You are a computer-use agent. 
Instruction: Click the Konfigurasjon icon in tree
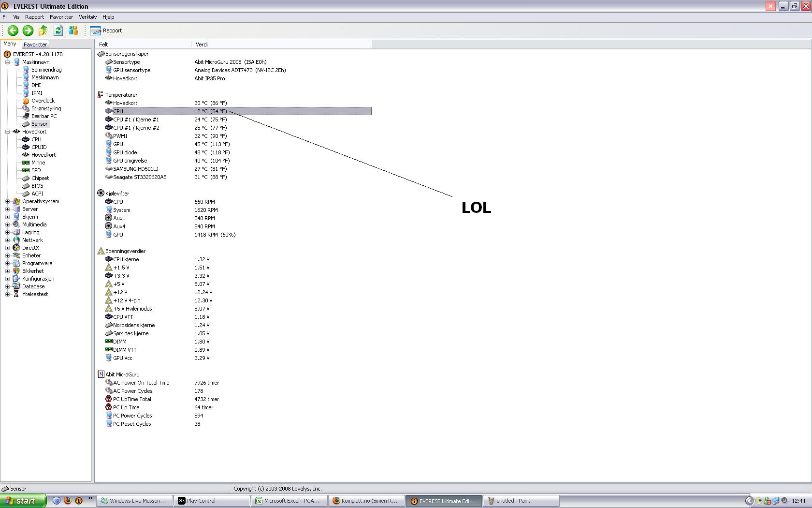(16, 279)
